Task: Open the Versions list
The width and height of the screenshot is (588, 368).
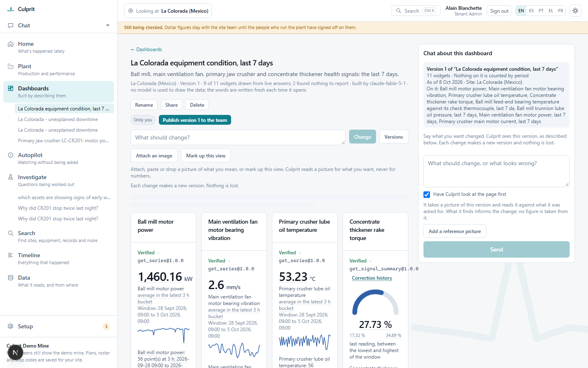Action: click(394, 137)
